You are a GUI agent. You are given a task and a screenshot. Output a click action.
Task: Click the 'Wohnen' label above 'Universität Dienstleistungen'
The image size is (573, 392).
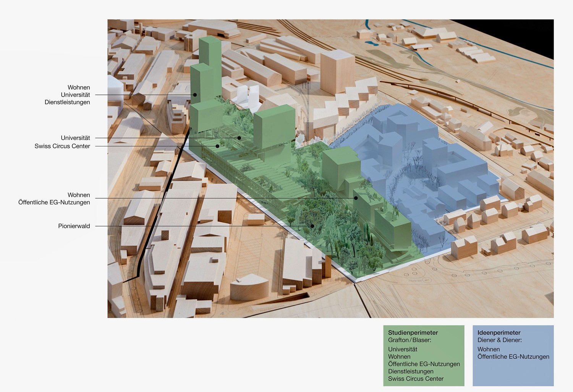(x=79, y=87)
